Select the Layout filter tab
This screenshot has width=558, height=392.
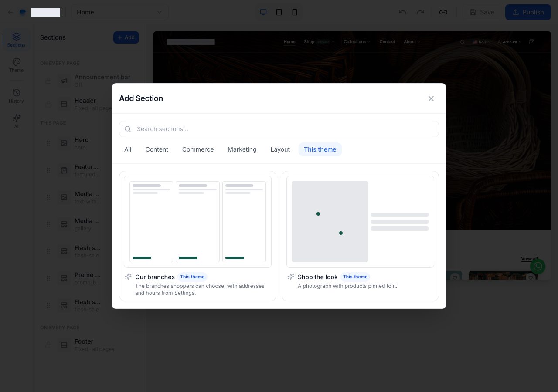point(280,149)
